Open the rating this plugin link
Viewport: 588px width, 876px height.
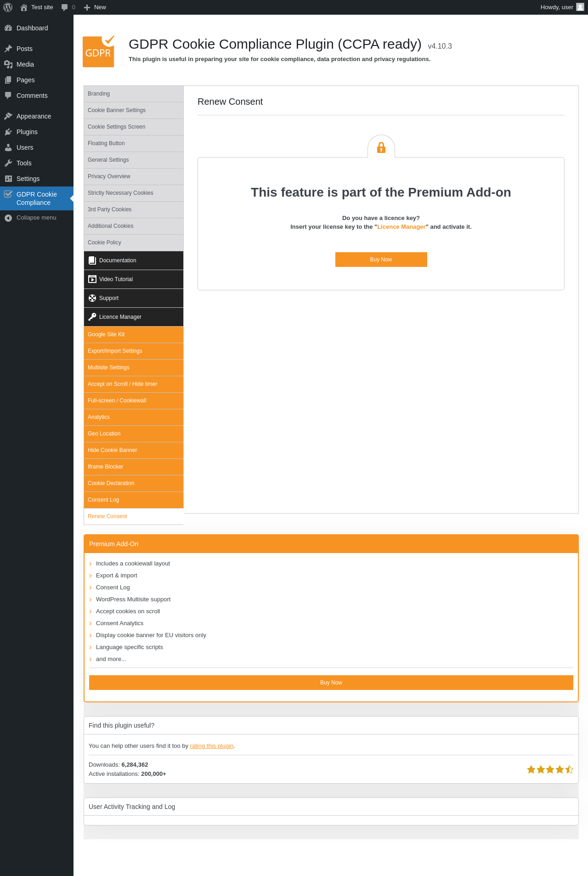point(212,746)
